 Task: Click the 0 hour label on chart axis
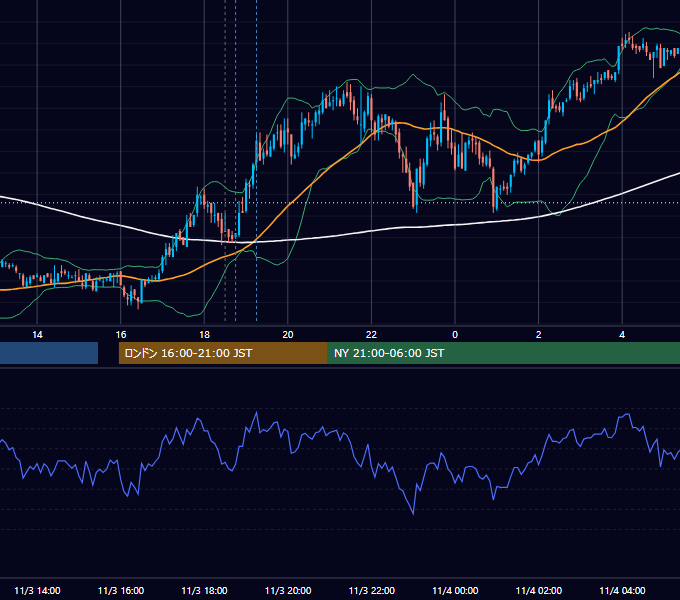(455, 335)
